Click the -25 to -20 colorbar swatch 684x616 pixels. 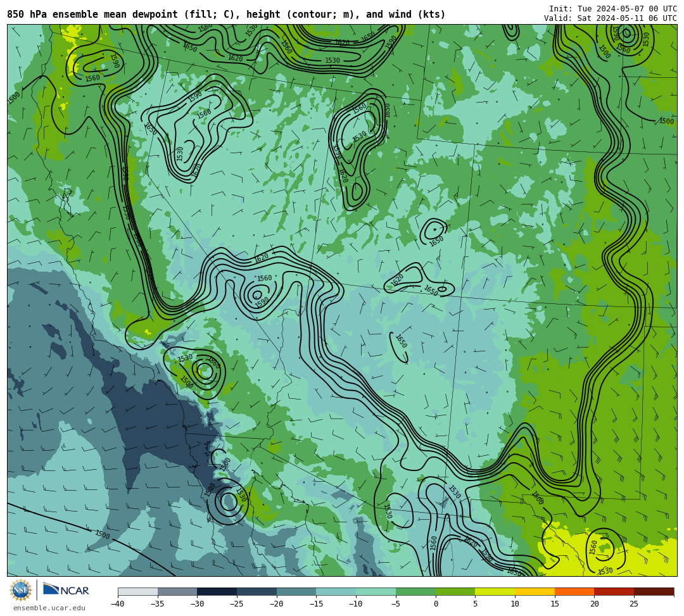[257, 591]
